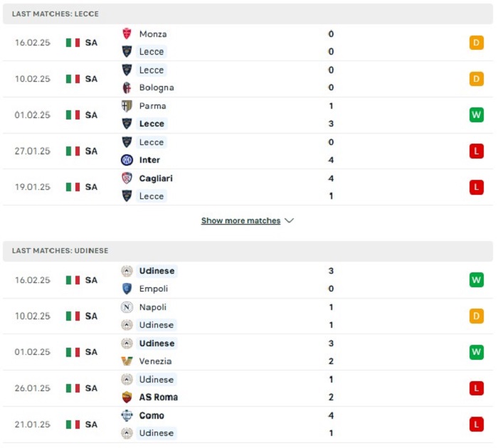Click the Italy flag beside 19.01.25 match
Screen dimensions: 498x448
(73, 187)
